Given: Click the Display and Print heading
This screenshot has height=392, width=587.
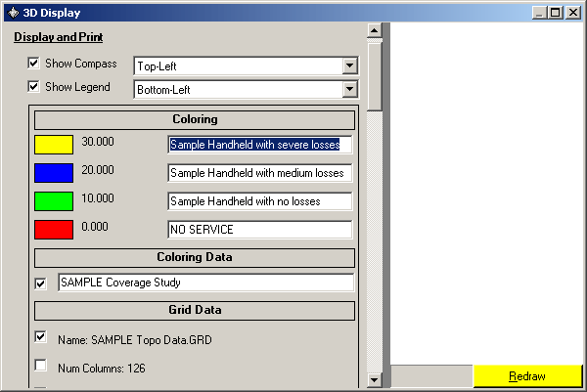Looking at the screenshot, I should click(59, 37).
